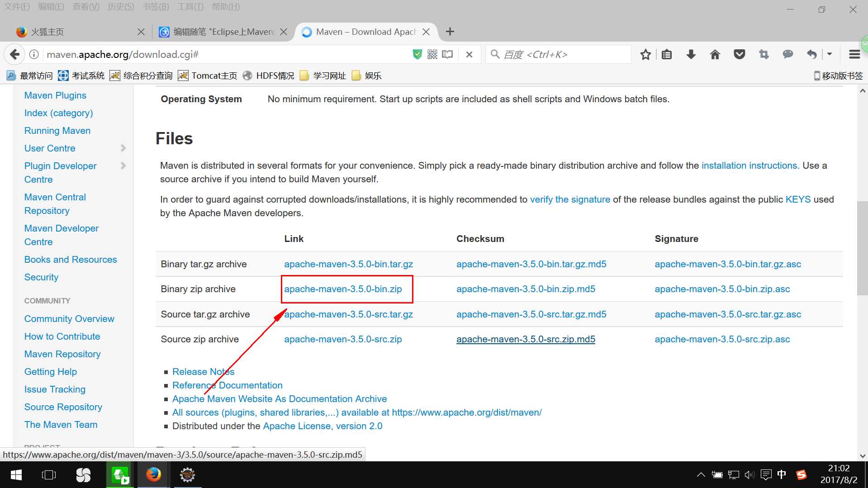
Task: Open Eclipse IDE gear icon on taskbar
Action: (187, 475)
